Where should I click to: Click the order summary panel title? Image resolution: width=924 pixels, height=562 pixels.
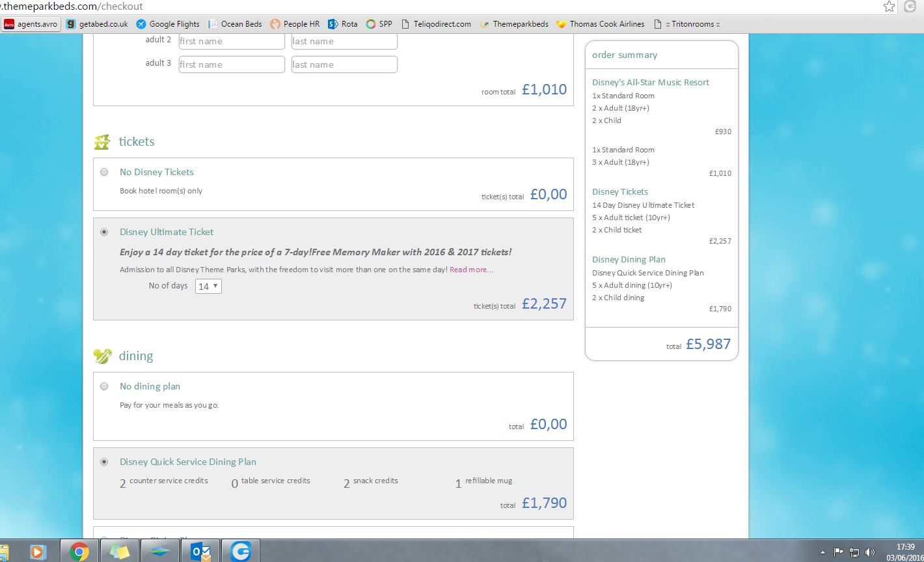(x=625, y=55)
